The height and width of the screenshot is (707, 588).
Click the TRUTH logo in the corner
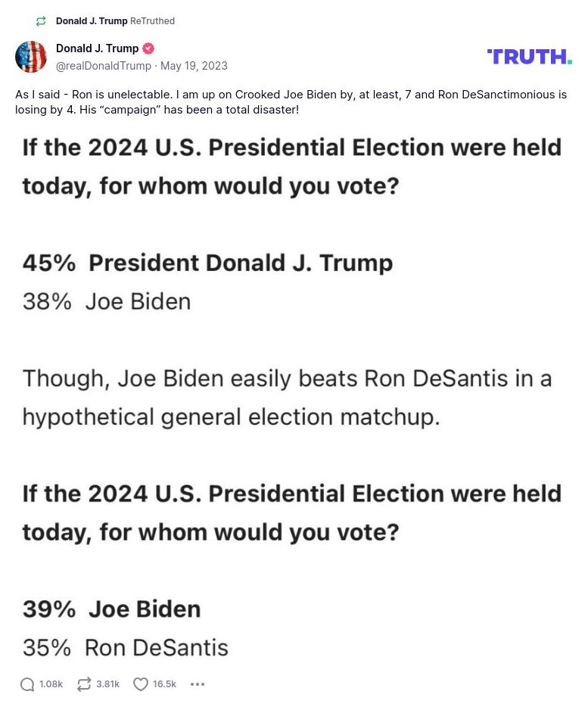pyautogui.click(x=529, y=56)
